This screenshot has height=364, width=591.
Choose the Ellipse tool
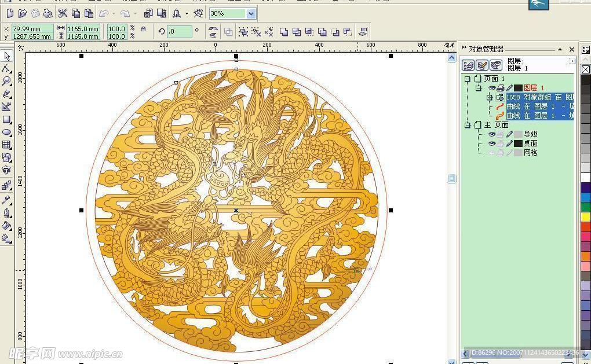(x=7, y=133)
